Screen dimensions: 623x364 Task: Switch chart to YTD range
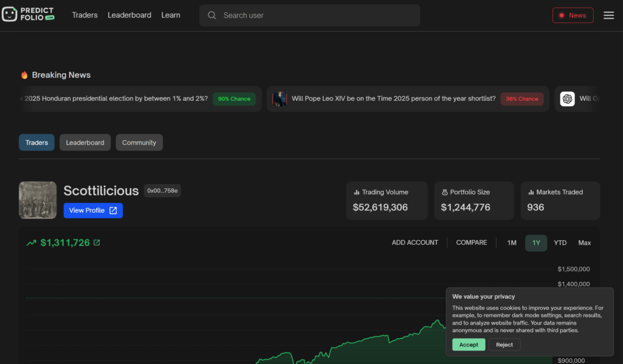(x=560, y=242)
